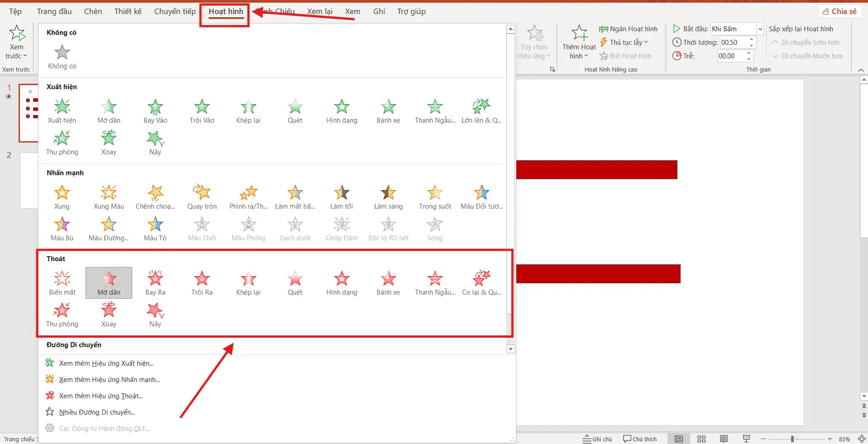Choose the Quay tròn emphasis effect

tap(202, 197)
